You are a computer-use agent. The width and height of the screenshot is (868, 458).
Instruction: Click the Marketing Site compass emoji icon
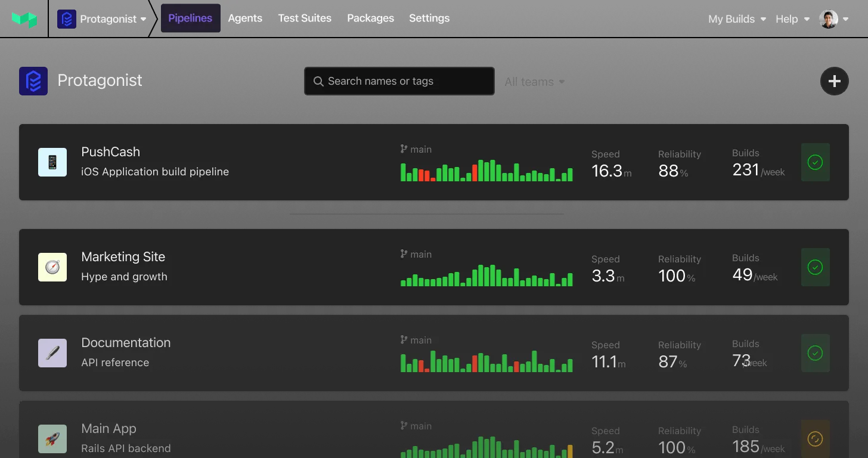52,267
